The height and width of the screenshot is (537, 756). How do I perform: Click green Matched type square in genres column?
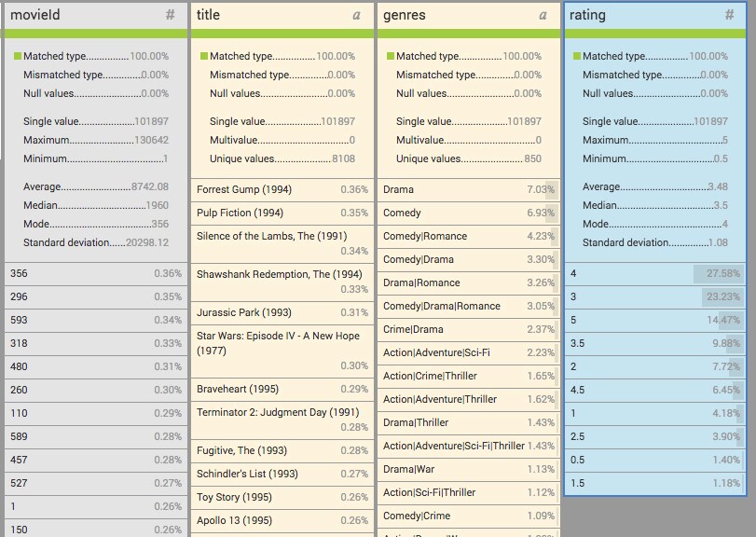coord(391,57)
